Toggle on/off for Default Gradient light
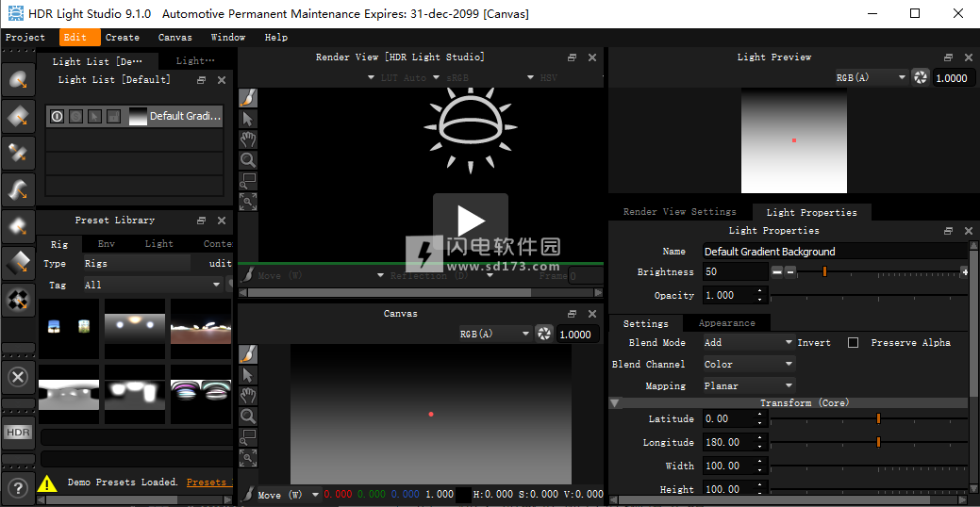The image size is (980, 507). coord(57,116)
